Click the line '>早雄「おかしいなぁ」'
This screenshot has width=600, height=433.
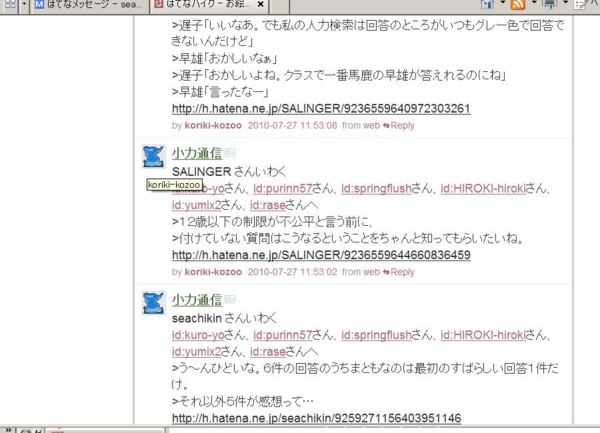coord(224,59)
